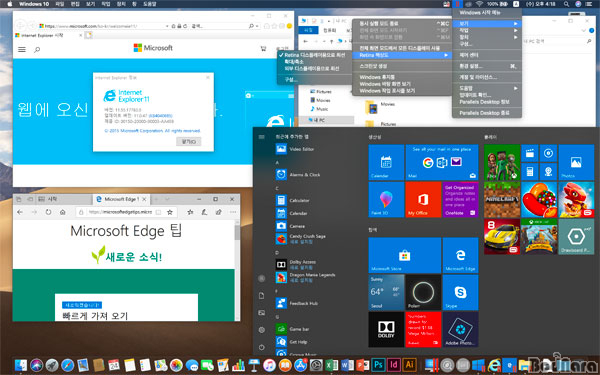600x375 pixels.
Task: Open the Weather tile showing Seoul
Action: tap(386, 292)
